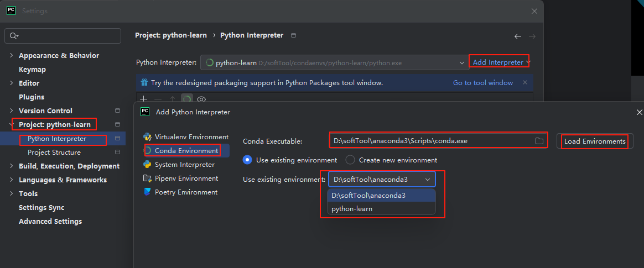Image resolution: width=644 pixels, height=268 pixels.
Task: Click the Load Environments button
Action: pyautogui.click(x=595, y=141)
